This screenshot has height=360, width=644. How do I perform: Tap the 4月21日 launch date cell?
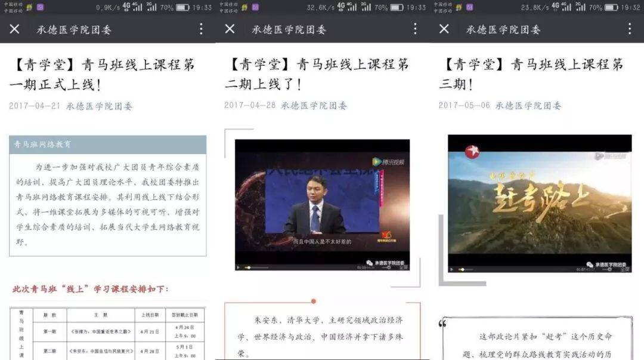click(150, 331)
